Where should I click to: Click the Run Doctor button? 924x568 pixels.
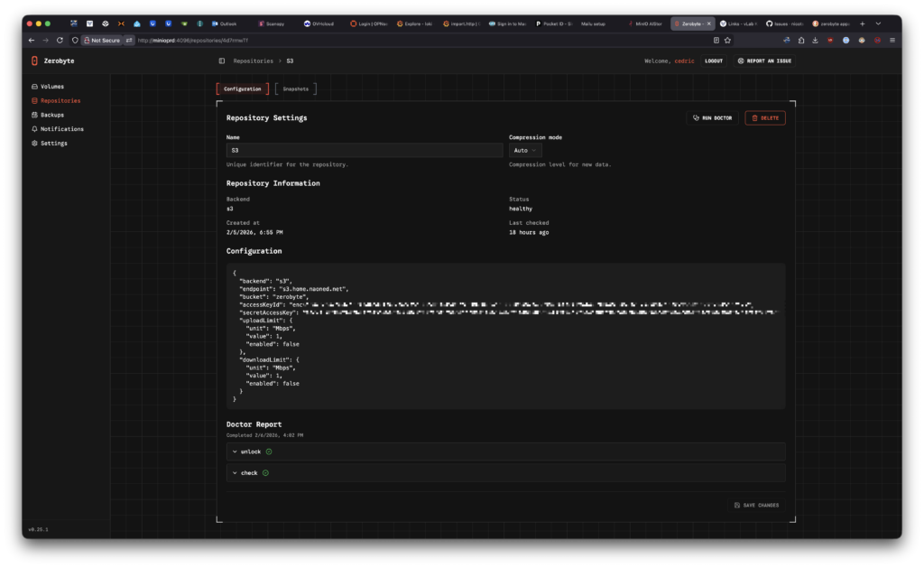point(713,118)
